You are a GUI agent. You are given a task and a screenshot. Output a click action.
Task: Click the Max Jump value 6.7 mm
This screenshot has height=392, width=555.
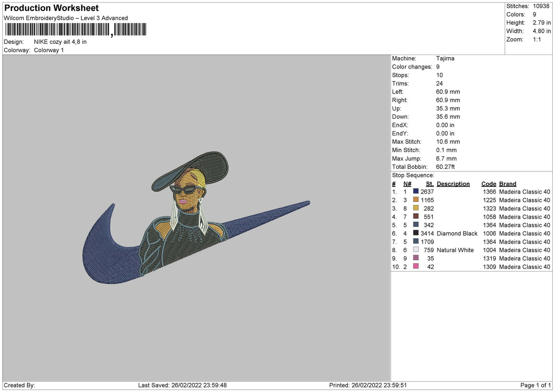[446, 159]
